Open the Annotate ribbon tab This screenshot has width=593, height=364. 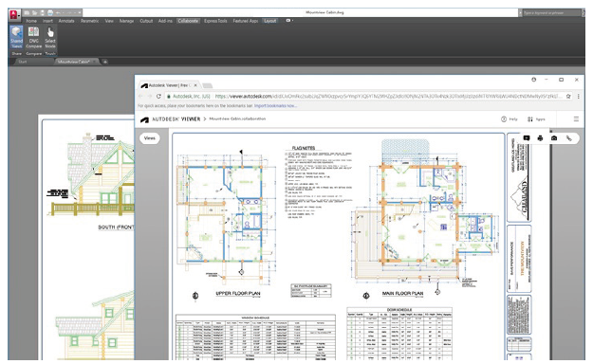66,21
